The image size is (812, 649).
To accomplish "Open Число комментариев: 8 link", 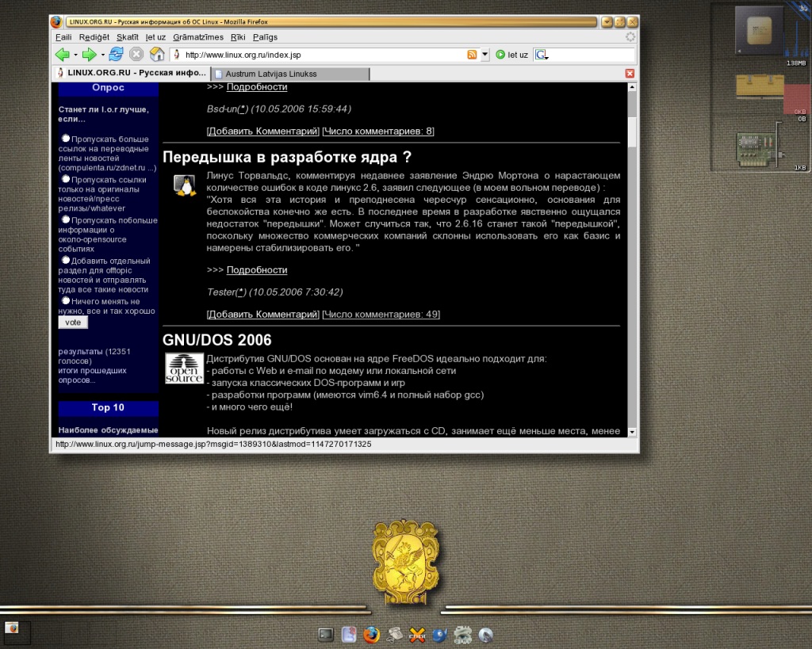I will [x=378, y=131].
